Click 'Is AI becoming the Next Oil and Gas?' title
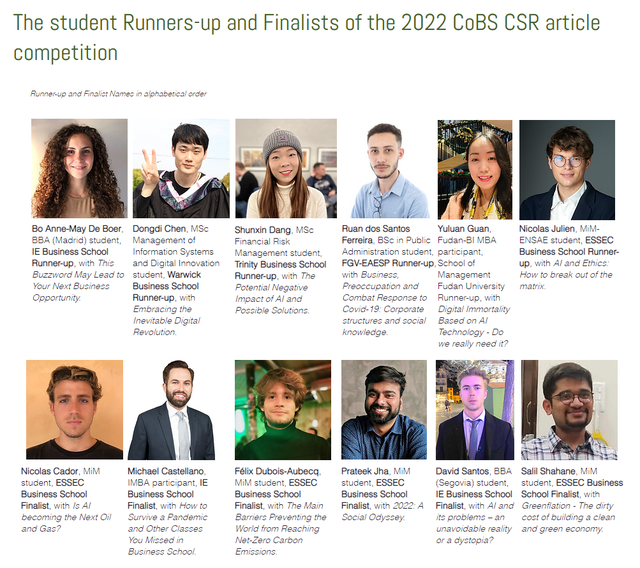The width and height of the screenshot is (640, 568). point(66,517)
